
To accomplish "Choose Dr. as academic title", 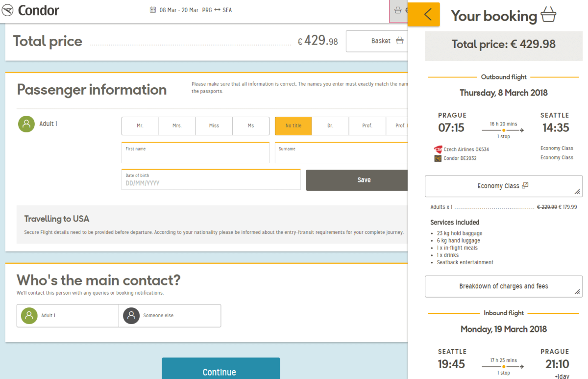I will pos(330,126).
